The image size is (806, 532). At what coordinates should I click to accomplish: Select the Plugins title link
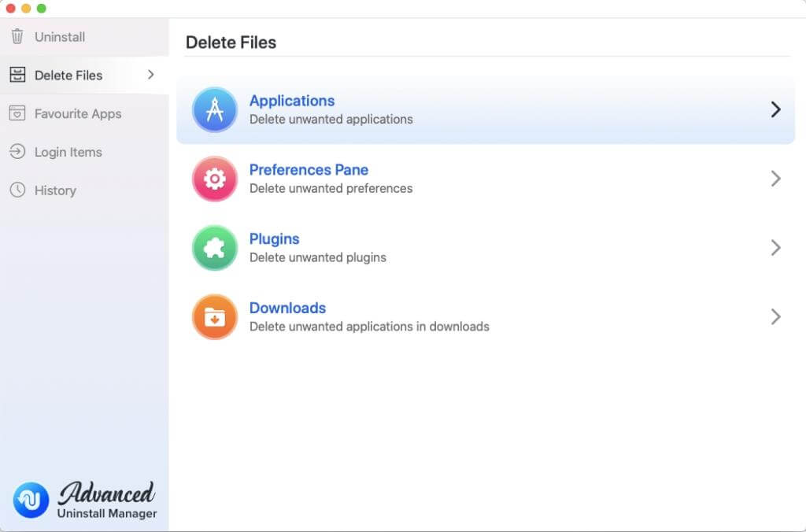click(274, 238)
